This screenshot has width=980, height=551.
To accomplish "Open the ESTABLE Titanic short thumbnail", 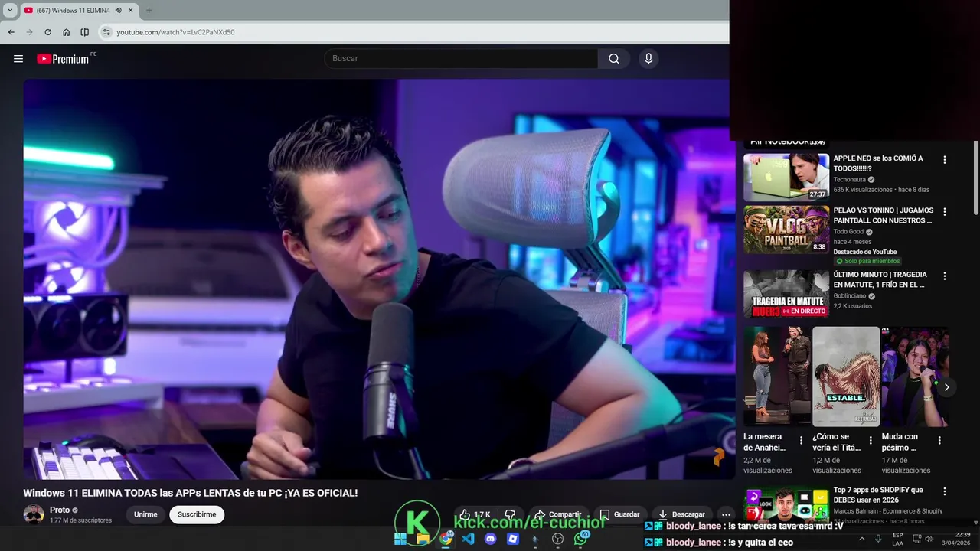I will (x=846, y=377).
